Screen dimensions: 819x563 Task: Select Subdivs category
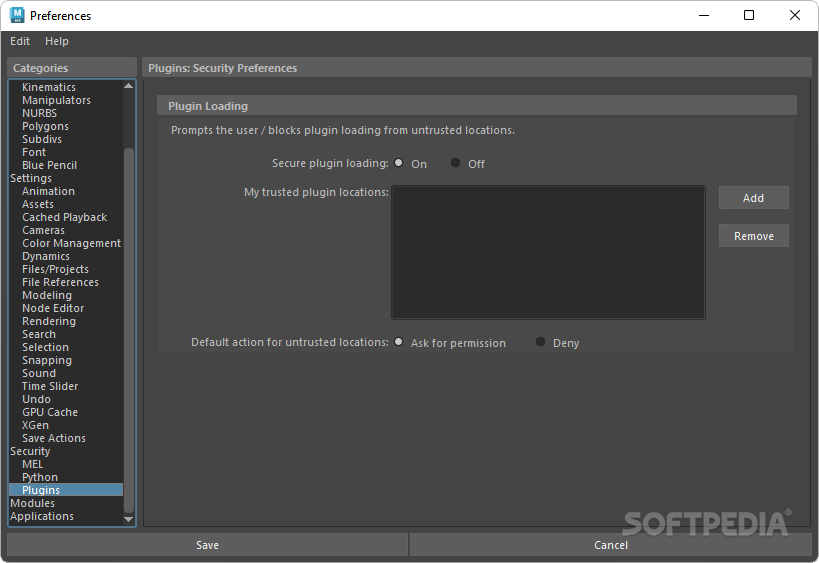(42, 139)
